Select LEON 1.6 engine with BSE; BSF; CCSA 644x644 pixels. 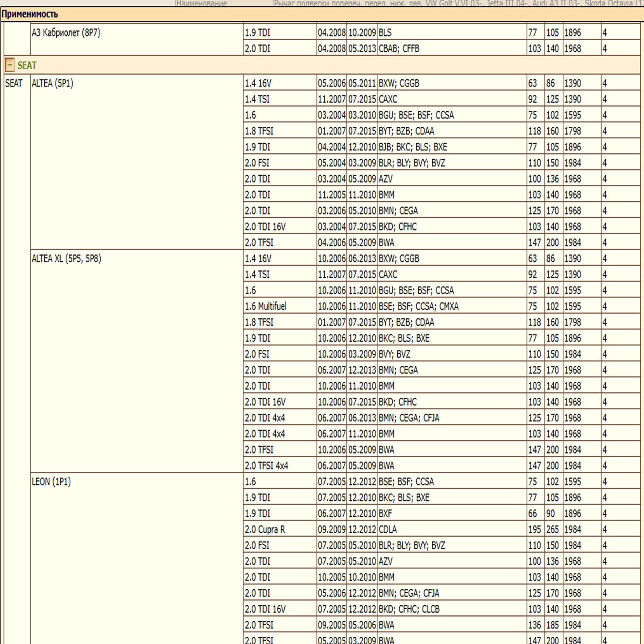280,482
